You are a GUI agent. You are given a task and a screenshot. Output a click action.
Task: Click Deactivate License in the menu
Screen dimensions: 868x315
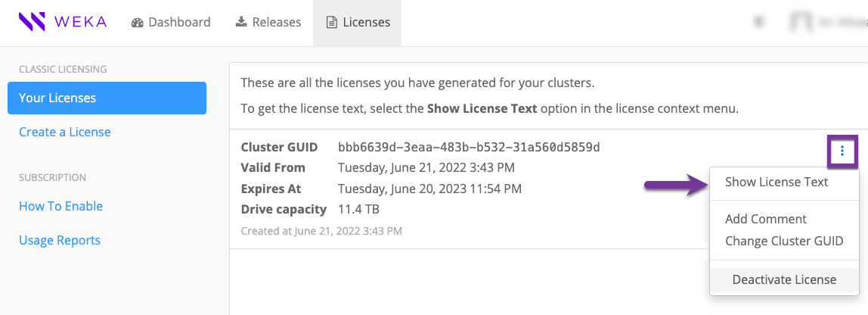coord(784,279)
